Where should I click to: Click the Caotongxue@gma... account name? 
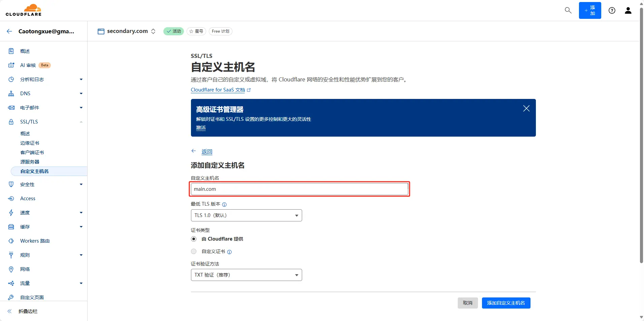point(46,31)
